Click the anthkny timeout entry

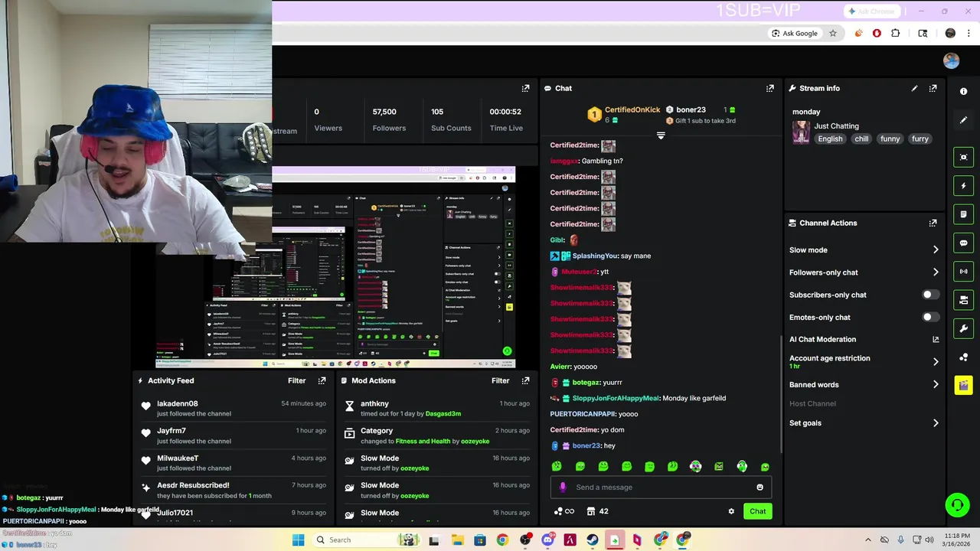tap(437, 408)
